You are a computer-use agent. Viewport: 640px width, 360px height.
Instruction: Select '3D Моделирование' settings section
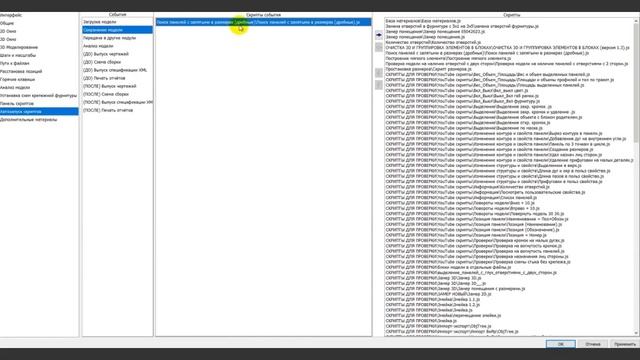pyautogui.click(x=19, y=47)
